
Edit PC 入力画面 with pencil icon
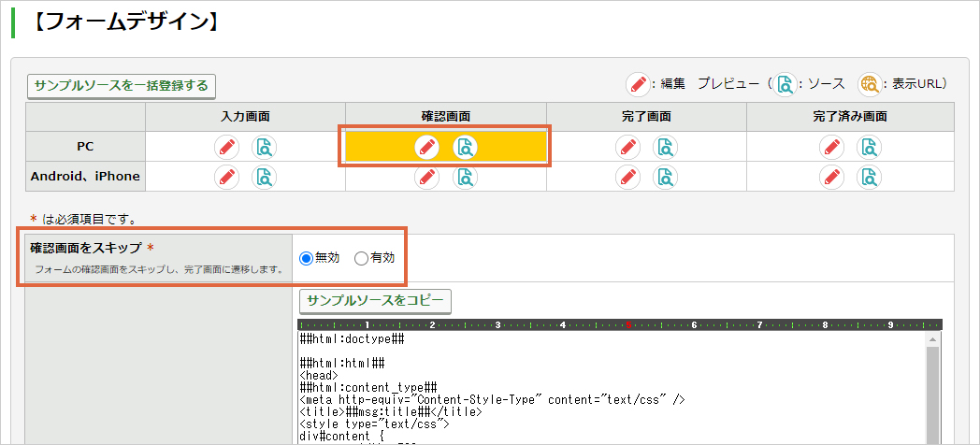(x=227, y=147)
